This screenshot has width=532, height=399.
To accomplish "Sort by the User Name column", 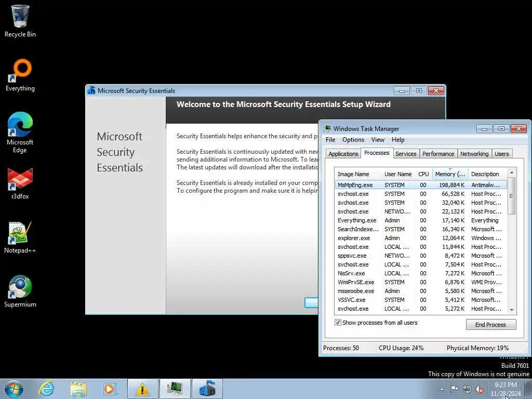I will tap(398, 174).
